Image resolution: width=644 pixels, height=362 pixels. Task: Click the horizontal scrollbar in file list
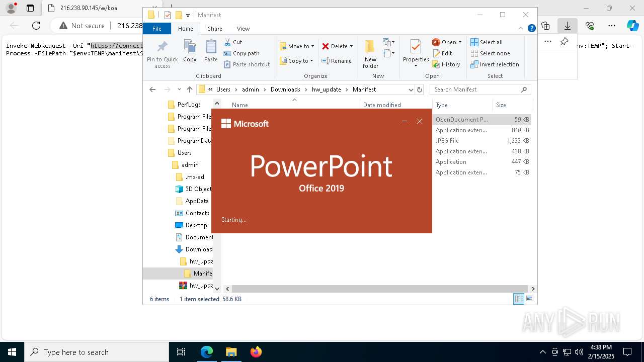[380, 289]
